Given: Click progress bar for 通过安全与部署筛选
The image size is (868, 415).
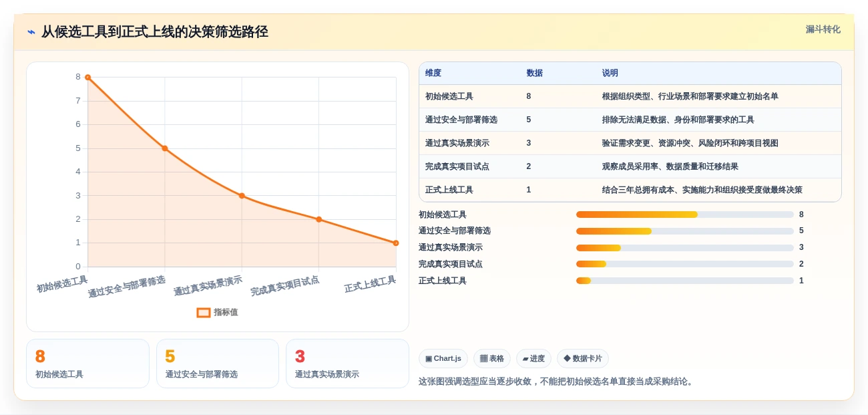Looking at the screenshot, I should pyautogui.click(x=685, y=231).
